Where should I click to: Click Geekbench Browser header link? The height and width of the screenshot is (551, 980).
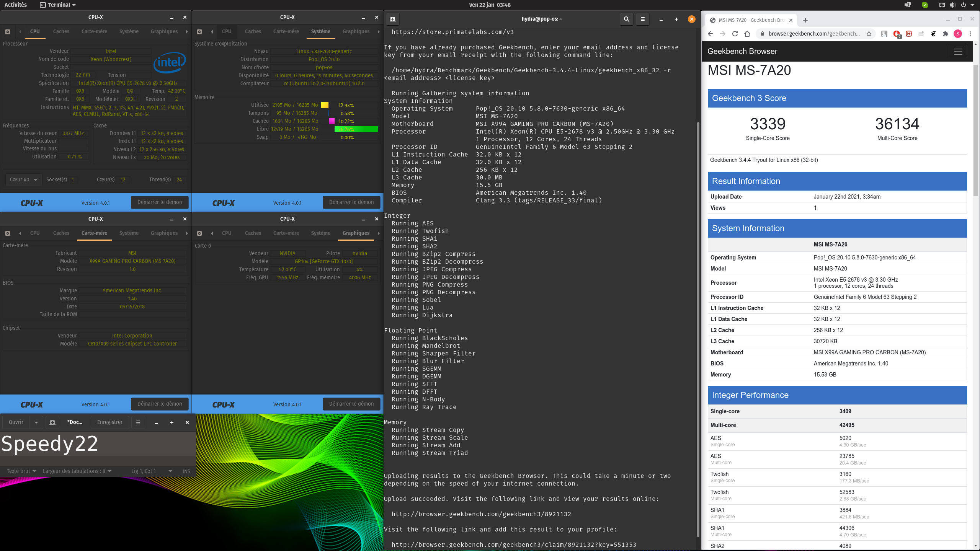coord(742,51)
